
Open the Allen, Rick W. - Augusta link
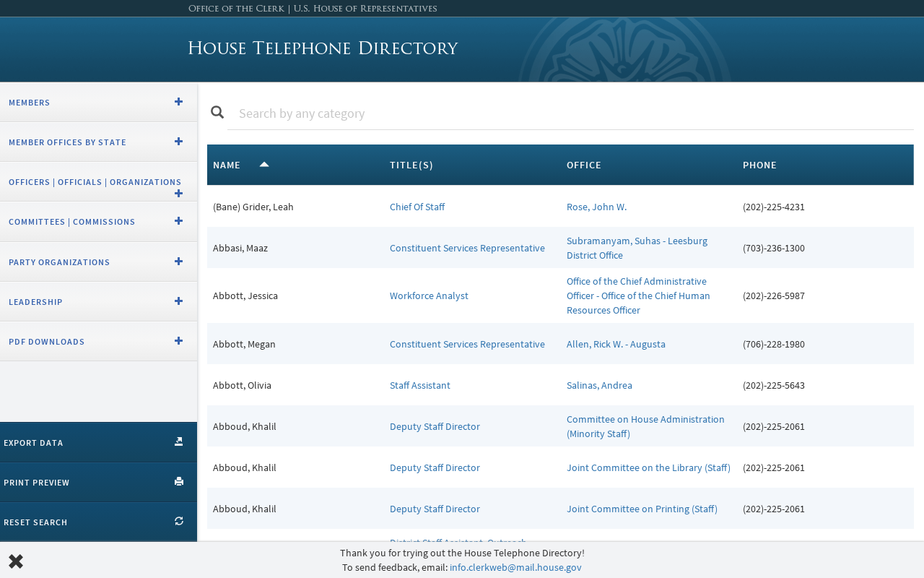pyautogui.click(x=616, y=344)
